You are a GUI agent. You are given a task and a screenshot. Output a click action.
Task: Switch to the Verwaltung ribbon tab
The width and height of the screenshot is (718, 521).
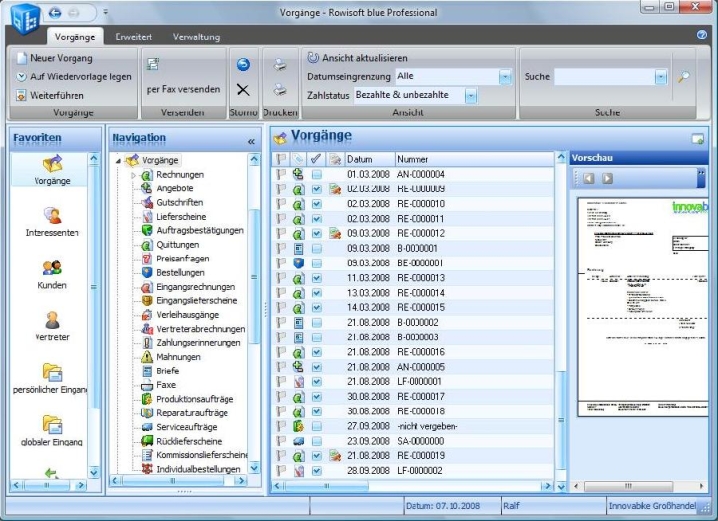tap(196, 37)
